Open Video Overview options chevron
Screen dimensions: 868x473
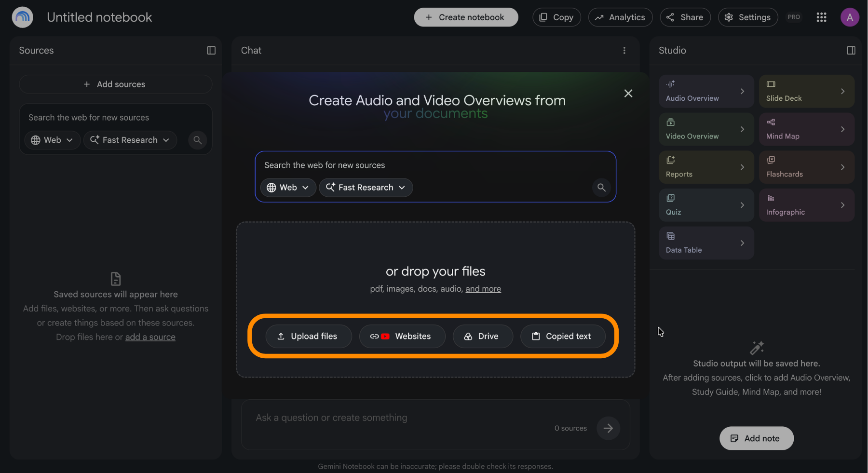(742, 129)
